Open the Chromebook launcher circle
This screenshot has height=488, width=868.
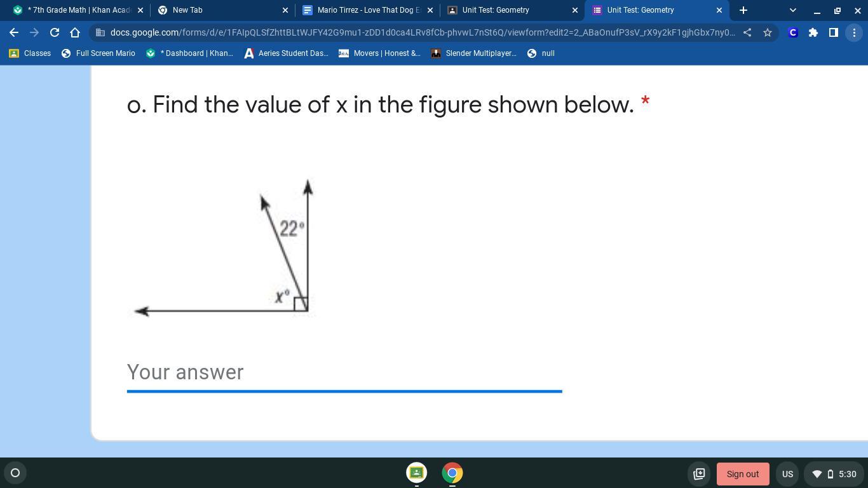(x=15, y=473)
